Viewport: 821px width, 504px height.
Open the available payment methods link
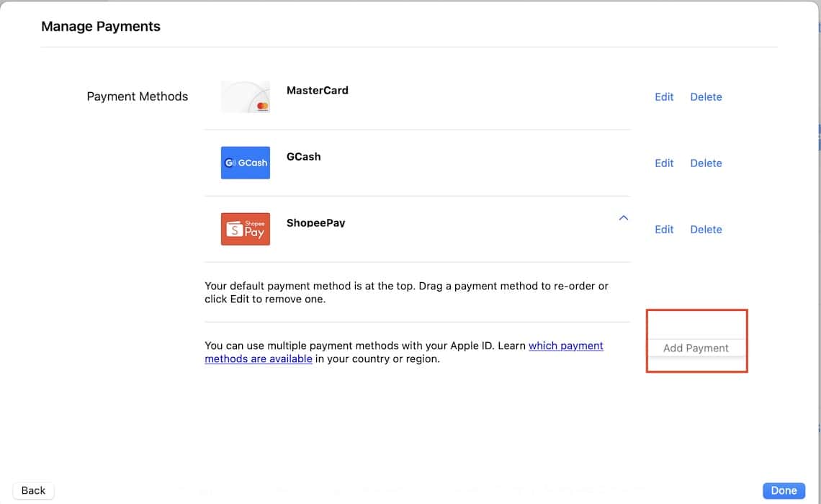click(x=565, y=346)
